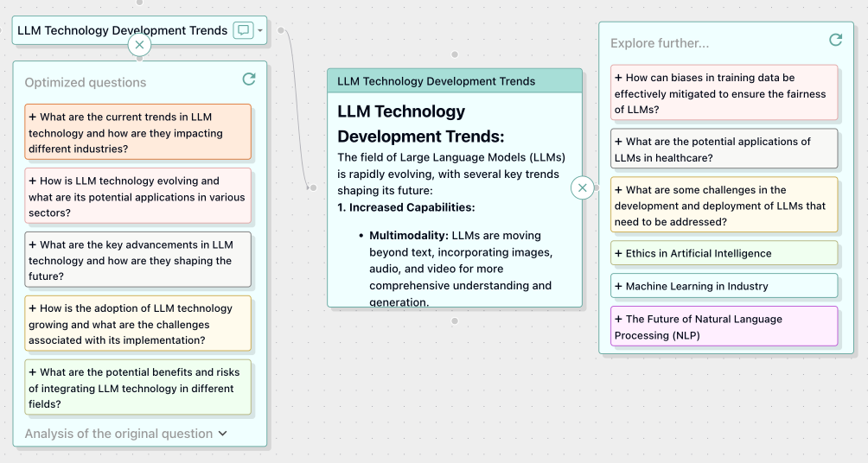
Task: Open the Machine Learning in Industry topic
Action: [724, 286]
